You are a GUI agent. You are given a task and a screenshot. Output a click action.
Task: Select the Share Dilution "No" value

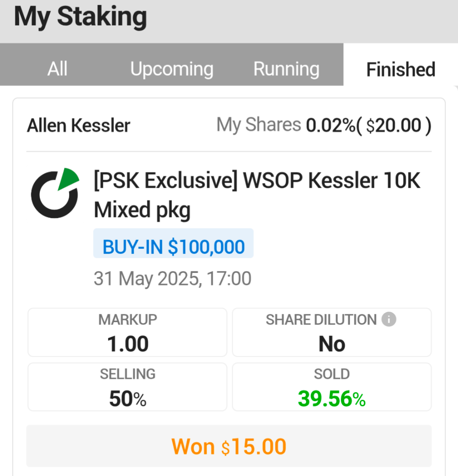point(332,344)
